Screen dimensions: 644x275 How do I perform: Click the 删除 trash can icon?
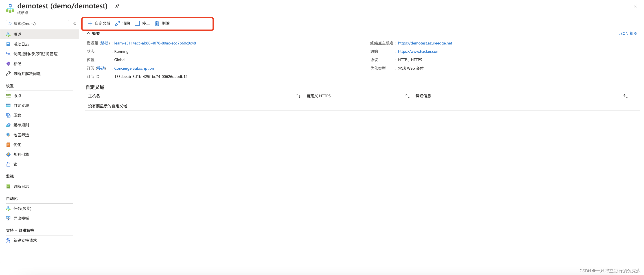[x=157, y=23]
